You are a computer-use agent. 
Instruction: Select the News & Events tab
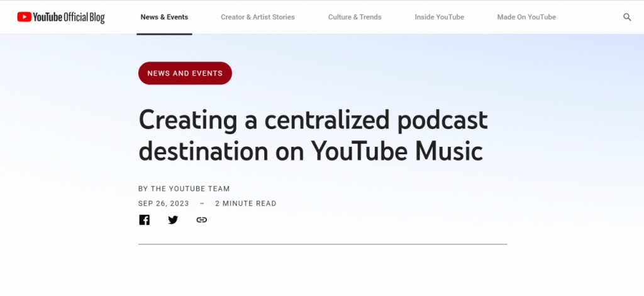point(164,17)
